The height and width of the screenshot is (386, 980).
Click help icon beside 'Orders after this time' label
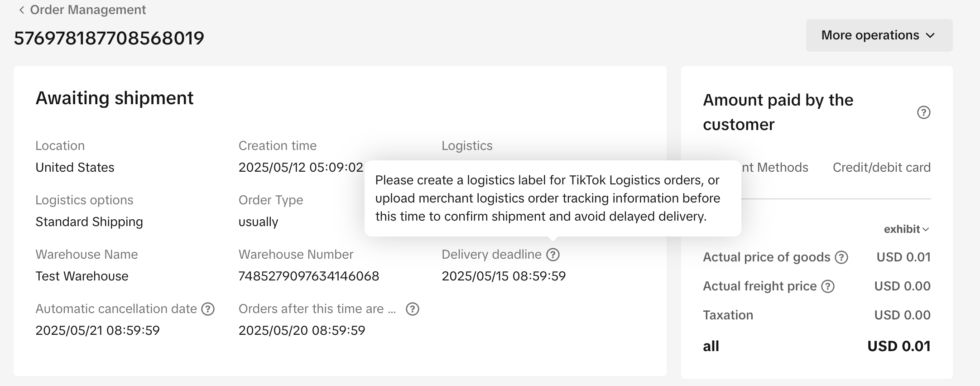click(412, 309)
